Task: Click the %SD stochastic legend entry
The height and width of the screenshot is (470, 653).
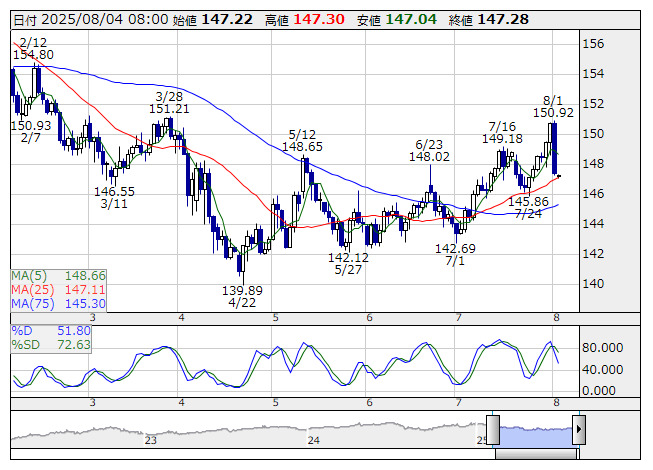Action: [51, 344]
